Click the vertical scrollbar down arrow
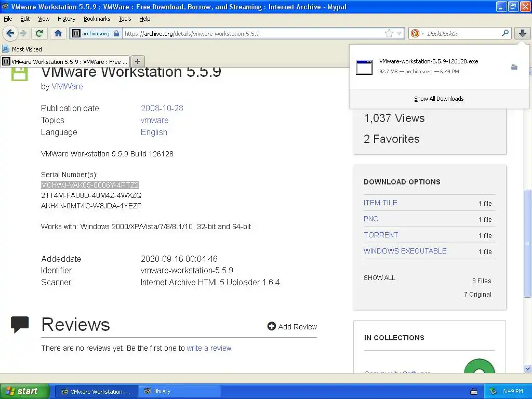This screenshot has width=532, height=399. pos(527,368)
